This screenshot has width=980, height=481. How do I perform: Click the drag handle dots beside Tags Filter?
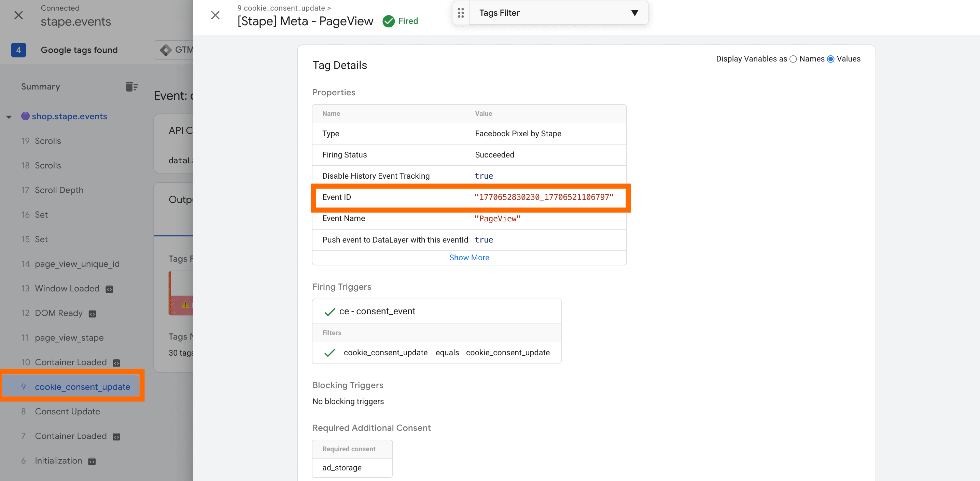pos(461,13)
